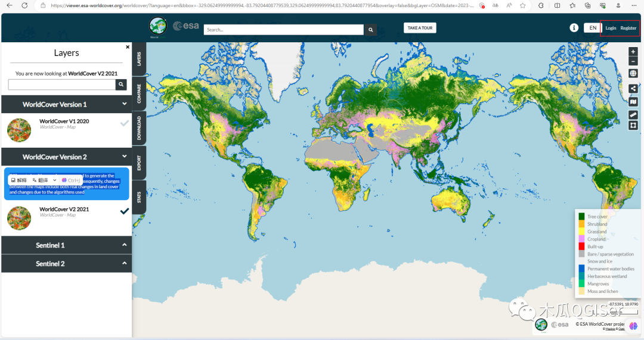Open the browser favorites list icon

point(572,6)
